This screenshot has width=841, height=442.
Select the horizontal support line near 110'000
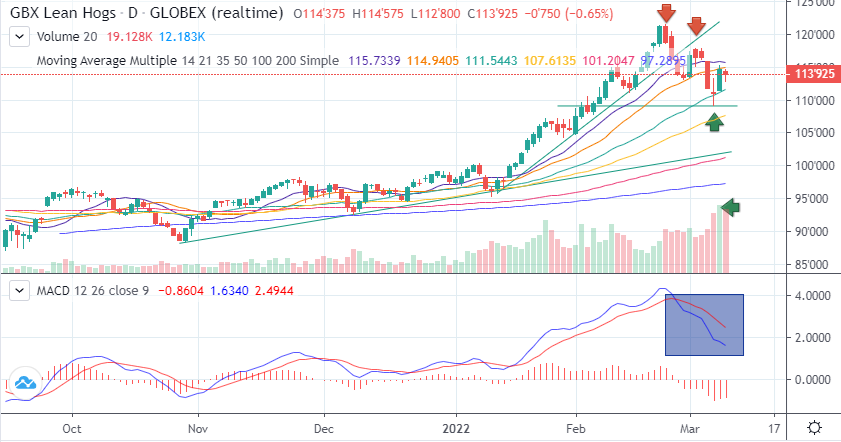point(640,105)
